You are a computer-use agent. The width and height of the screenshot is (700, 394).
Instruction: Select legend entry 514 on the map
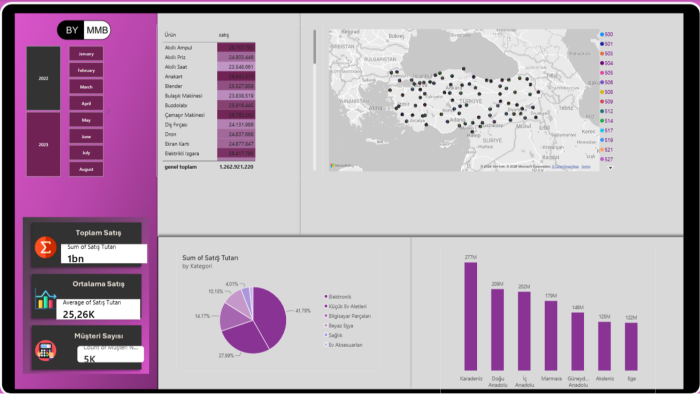[x=606, y=121]
